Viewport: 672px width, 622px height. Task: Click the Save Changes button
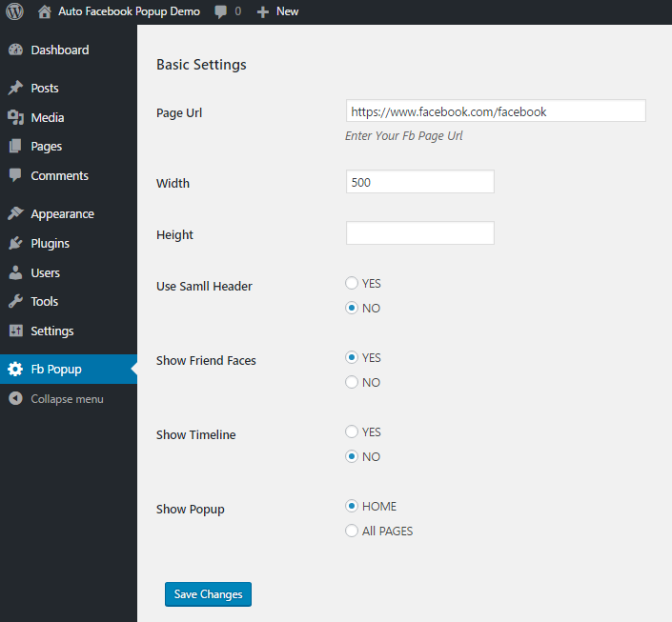(x=209, y=594)
